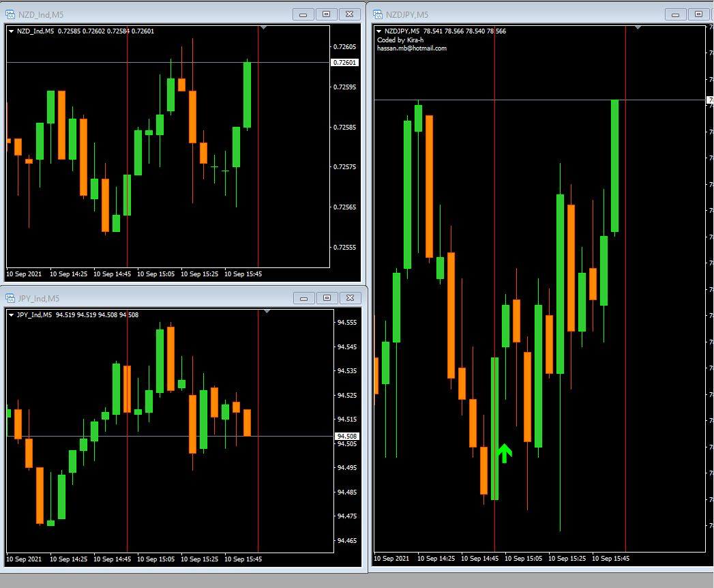
Task: Click the 94.508 current price label
Action: point(346,436)
